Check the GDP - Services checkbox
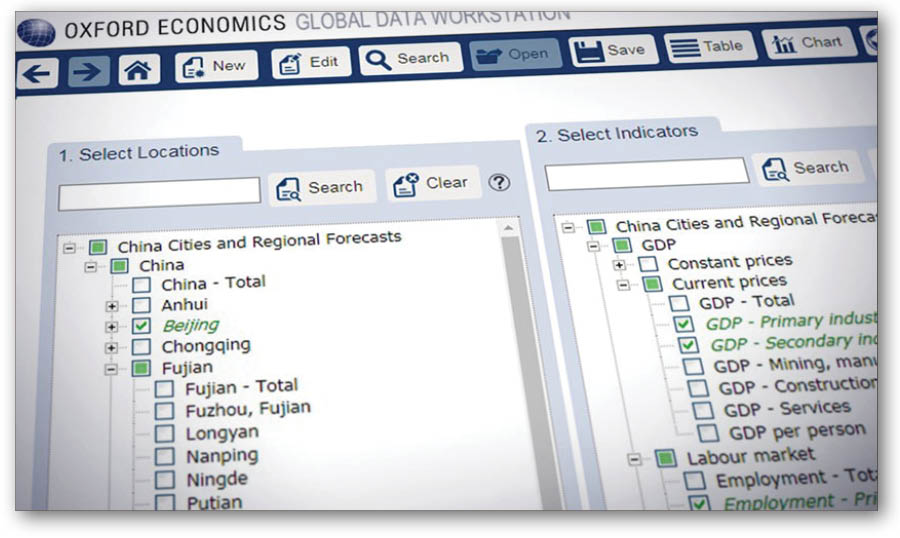 coord(703,411)
